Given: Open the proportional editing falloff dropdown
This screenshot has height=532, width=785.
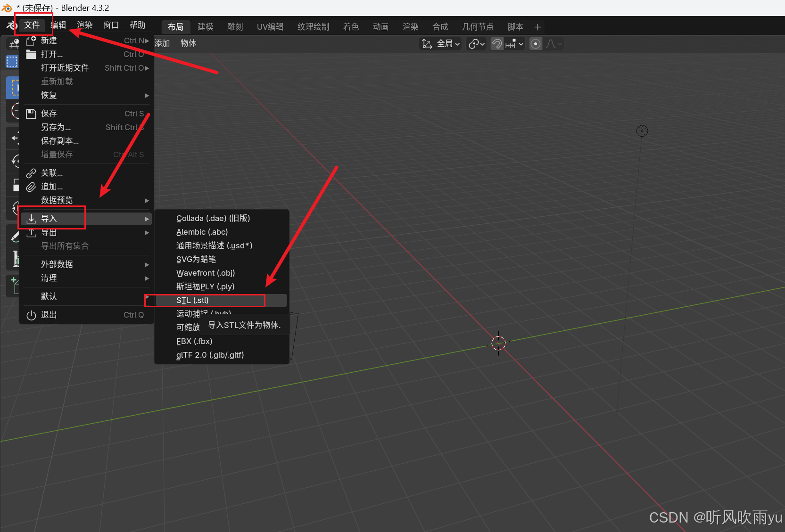Looking at the screenshot, I should coord(554,44).
